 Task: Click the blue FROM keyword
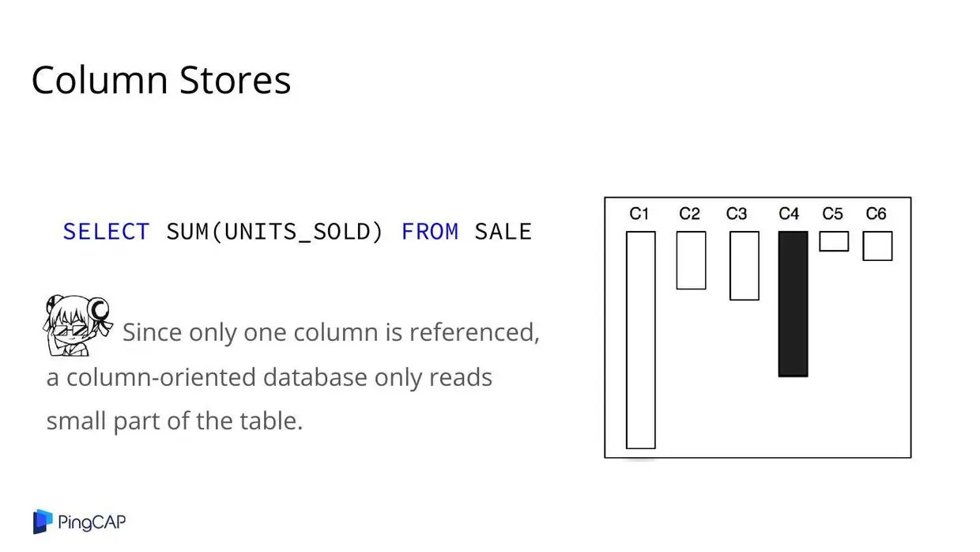(x=430, y=232)
